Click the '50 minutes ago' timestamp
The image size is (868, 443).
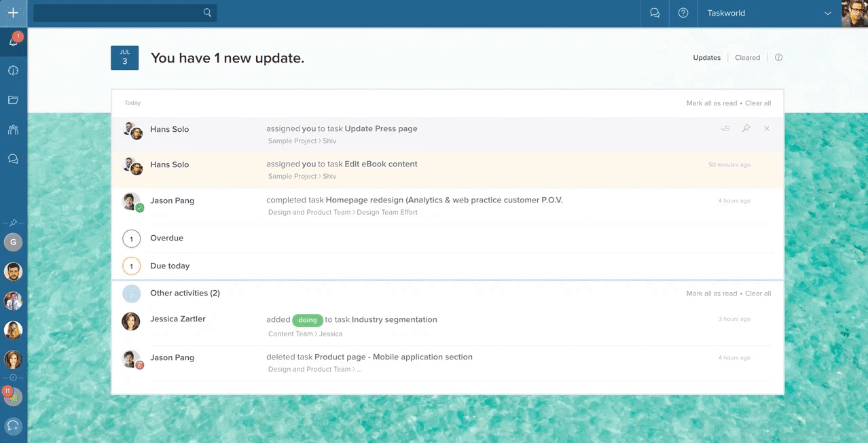click(x=729, y=165)
